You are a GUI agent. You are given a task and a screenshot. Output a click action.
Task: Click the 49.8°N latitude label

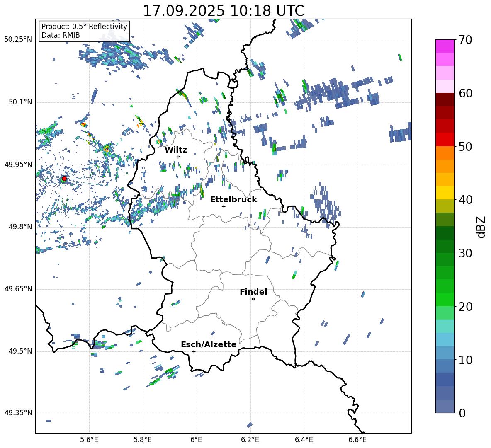pos(20,227)
